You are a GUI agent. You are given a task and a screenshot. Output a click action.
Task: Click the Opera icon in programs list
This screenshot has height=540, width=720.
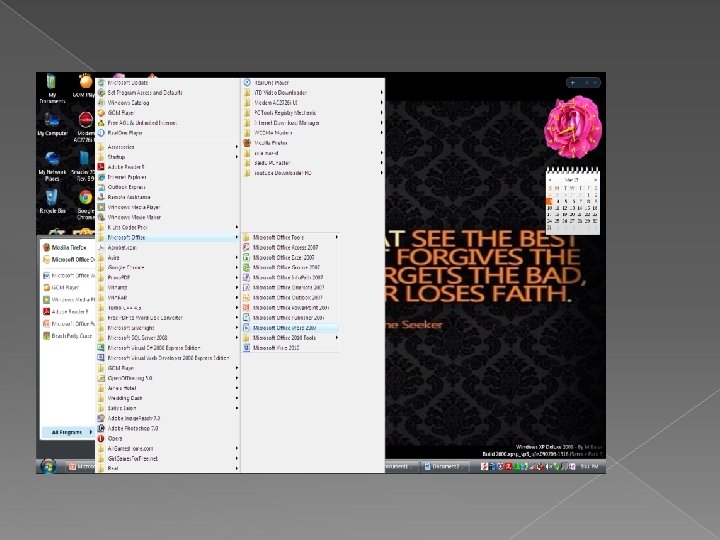(101, 439)
